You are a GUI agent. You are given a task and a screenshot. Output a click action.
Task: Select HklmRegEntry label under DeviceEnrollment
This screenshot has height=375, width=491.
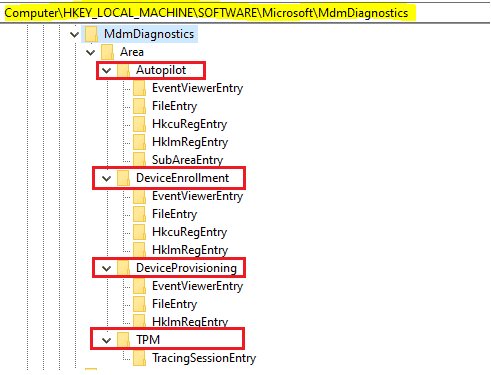point(190,250)
